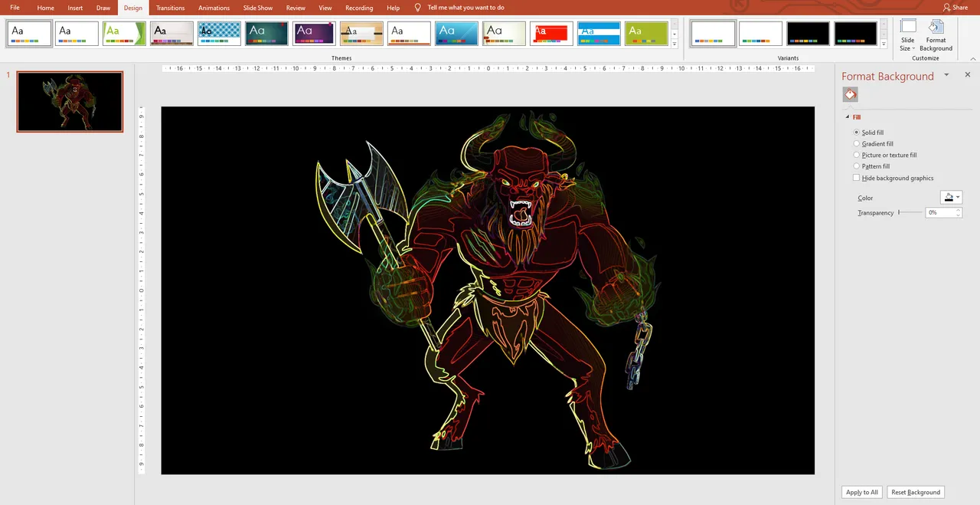
Task: Apply the wood-textured theme thumbnail
Action: click(x=361, y=33)
